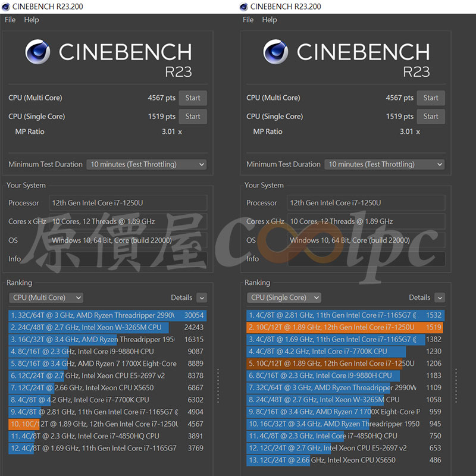Image resolution: width=476 pixels, height=476 pixels.
Task: Select the i7-1250U row scoring 1206
Action: [x=346, y=364]
